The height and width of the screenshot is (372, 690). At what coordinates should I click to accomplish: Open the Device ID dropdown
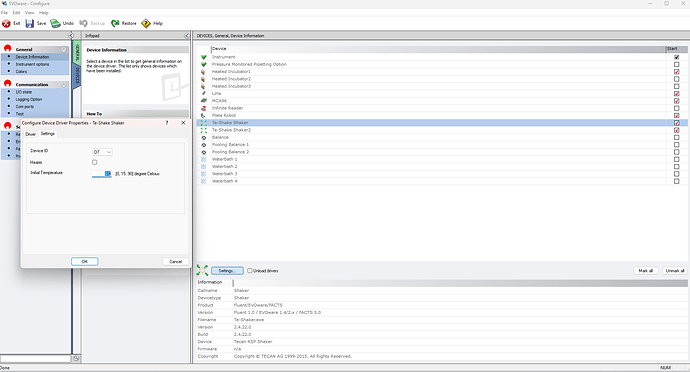pyautogui.click(x=102, y=152)
